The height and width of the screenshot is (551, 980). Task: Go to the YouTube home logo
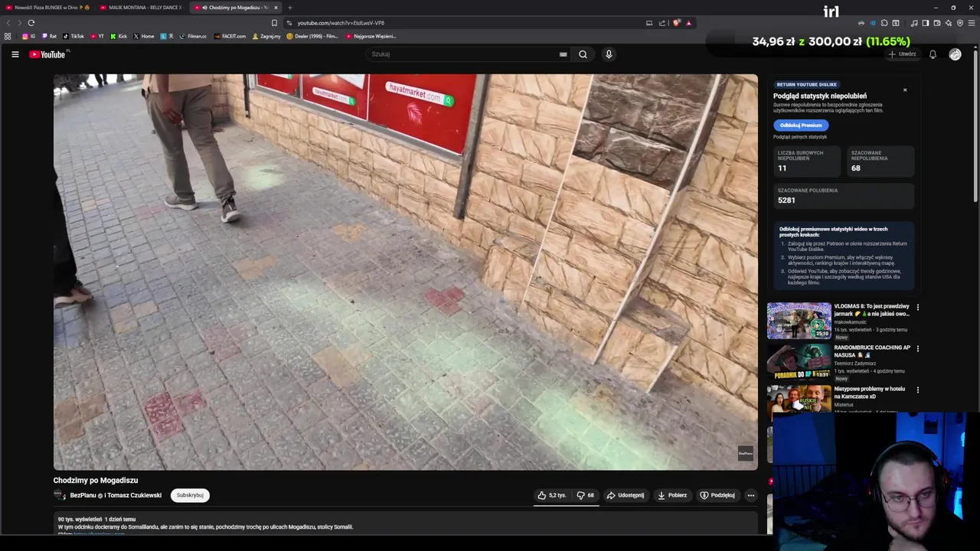pos(47,54)
